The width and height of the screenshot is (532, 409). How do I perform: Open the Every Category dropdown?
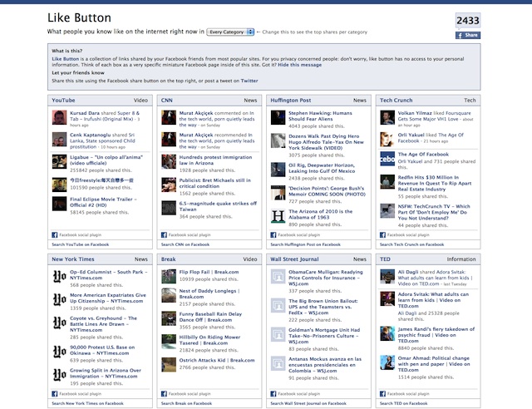(230, 32)
